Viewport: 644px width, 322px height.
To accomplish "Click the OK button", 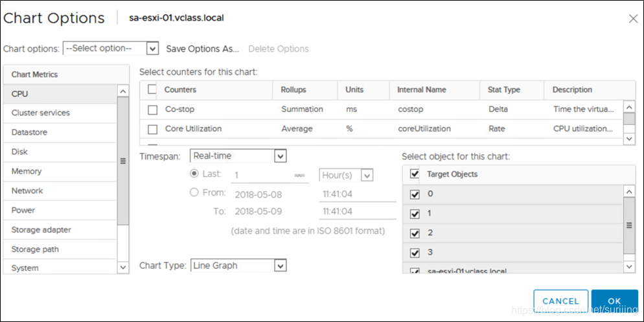I will point(615,301).
